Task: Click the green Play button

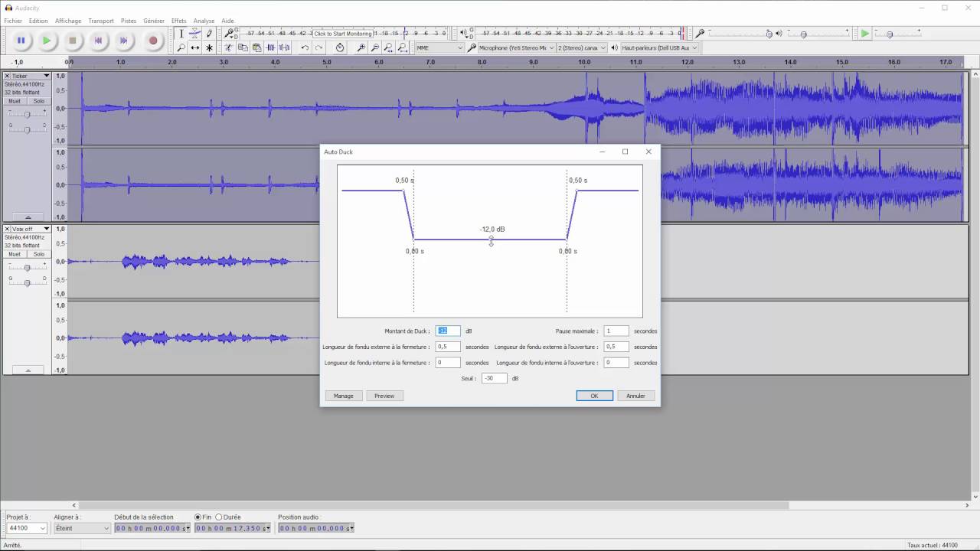Action: (47, 41)
